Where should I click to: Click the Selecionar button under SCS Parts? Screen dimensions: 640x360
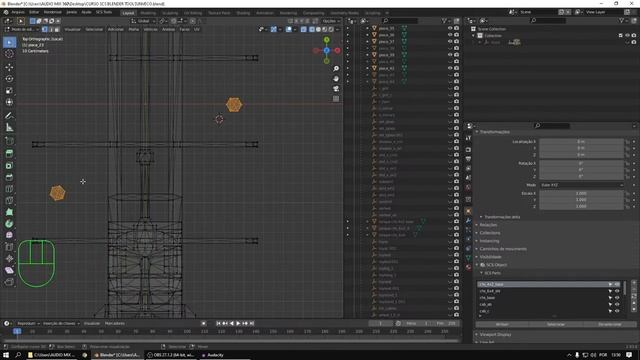tap(556, 324)
